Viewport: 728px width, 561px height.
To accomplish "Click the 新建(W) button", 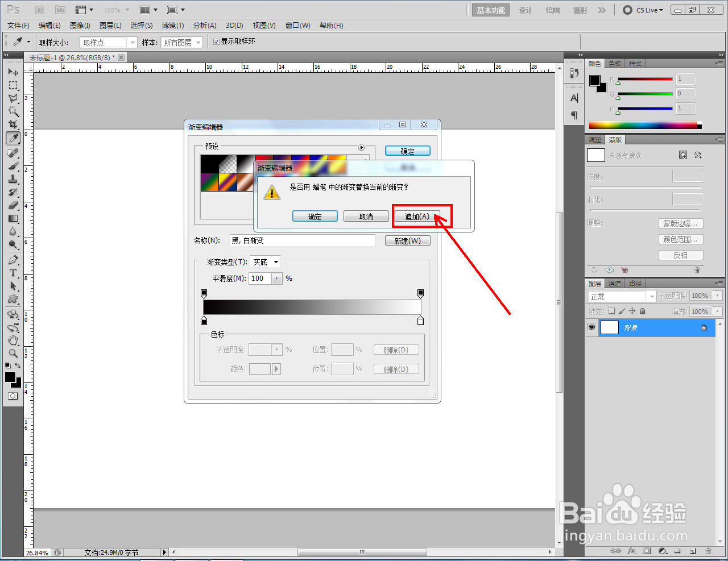I will point(408,241).
